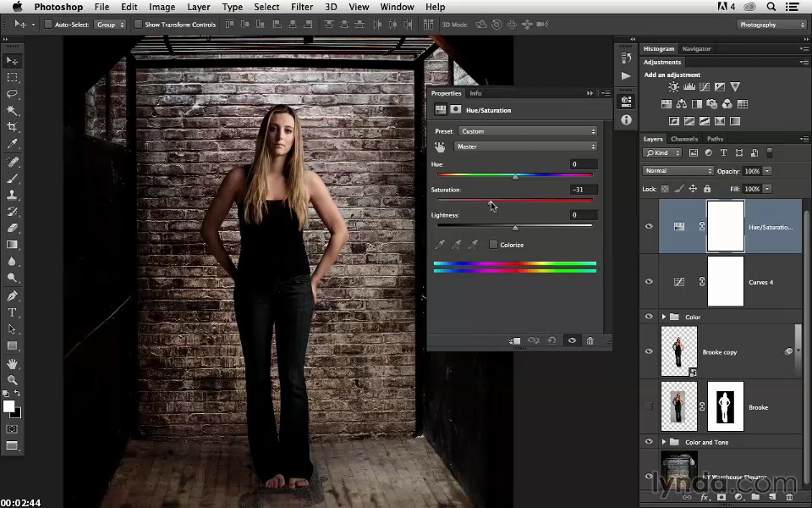This screenshot has width=812, height=508.
Task: Select the Clone Stamp tool
Action: [x=12, y=195]
